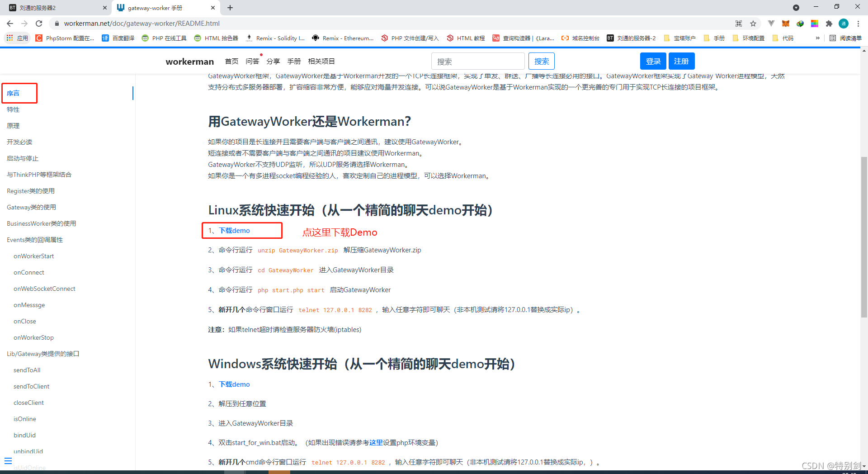This screenshot has width=868, height=474.
Task: Open the 阅读清单 reading list
Action: point(845,38)
